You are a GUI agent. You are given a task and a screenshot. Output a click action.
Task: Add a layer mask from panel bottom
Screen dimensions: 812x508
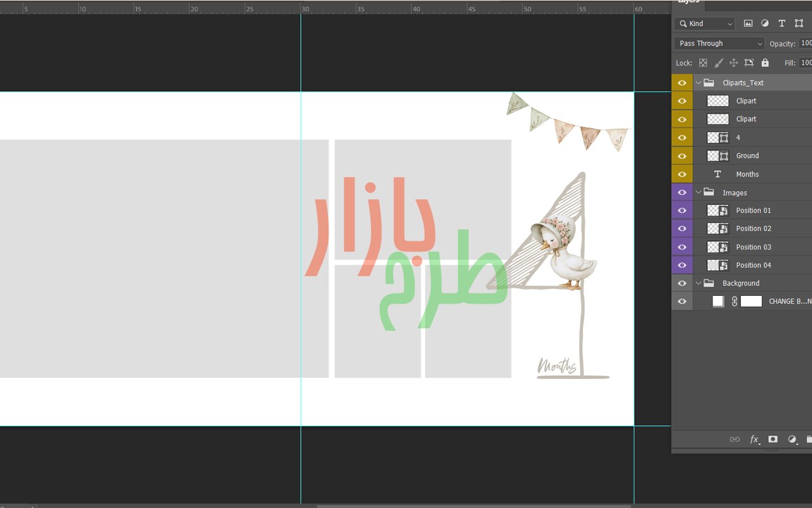point(773,439)
